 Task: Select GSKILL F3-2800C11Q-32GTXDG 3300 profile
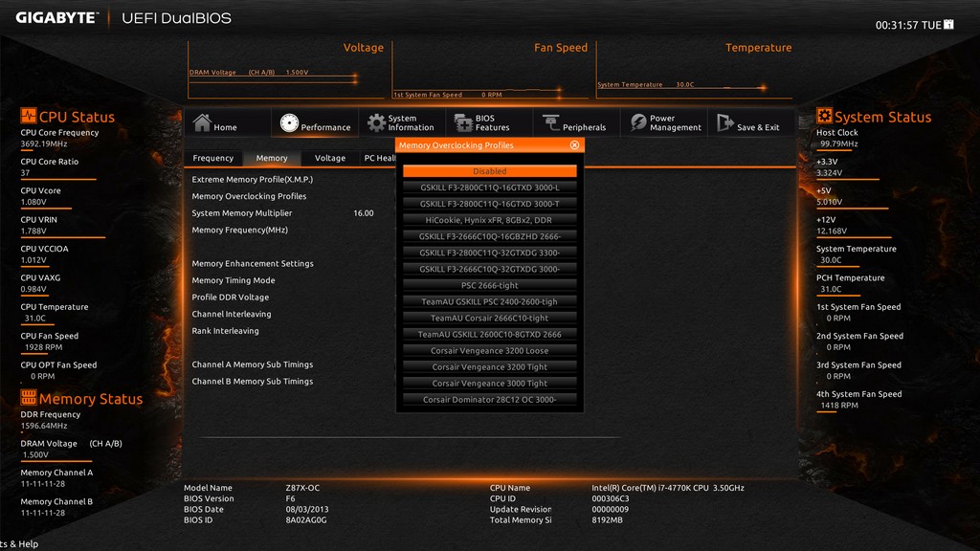click(489, 253)
